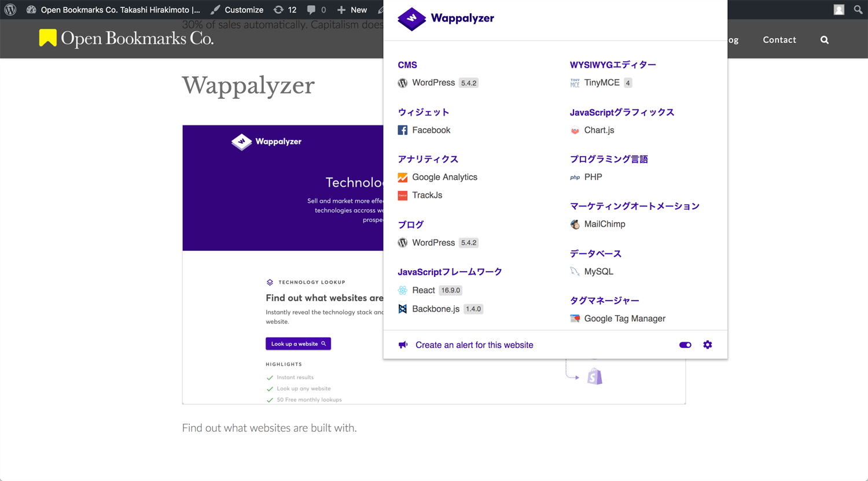Open the Contact navigation link
The height and width of the screenshot is (481, 868).
(x=779, y=40)
